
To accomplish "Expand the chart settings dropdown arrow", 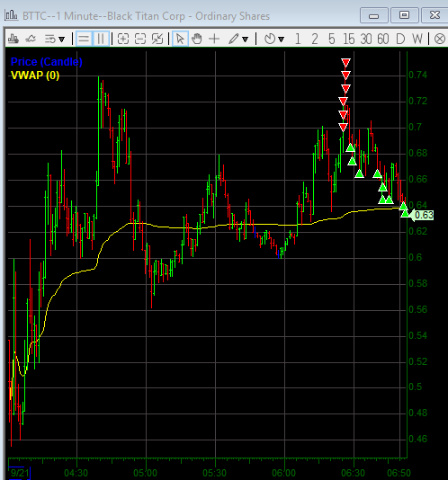I will pyautogui.click(x=62, y=40).
